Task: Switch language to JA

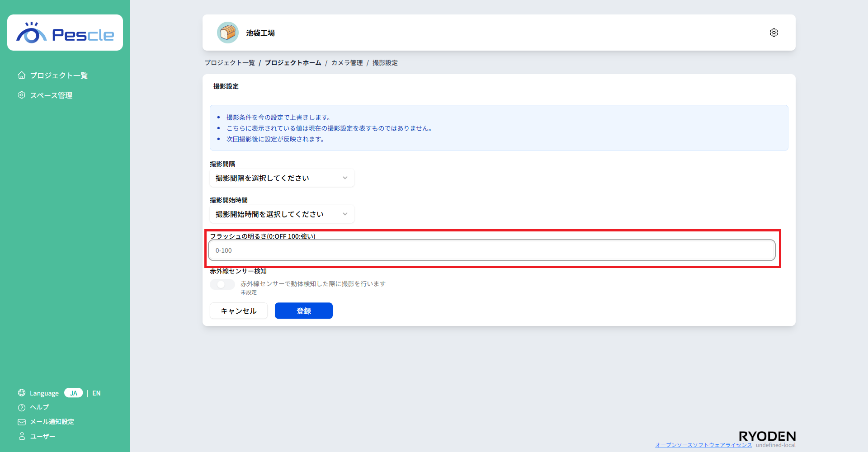Action: (73, 393)
